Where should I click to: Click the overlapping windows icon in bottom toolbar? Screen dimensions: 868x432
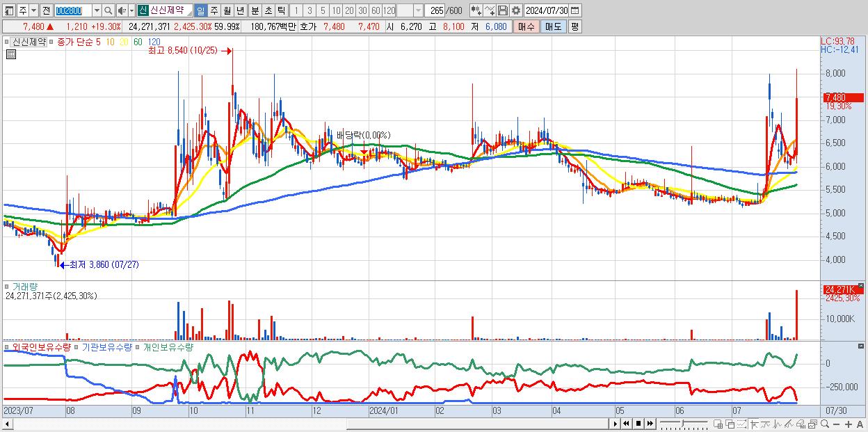730,424
